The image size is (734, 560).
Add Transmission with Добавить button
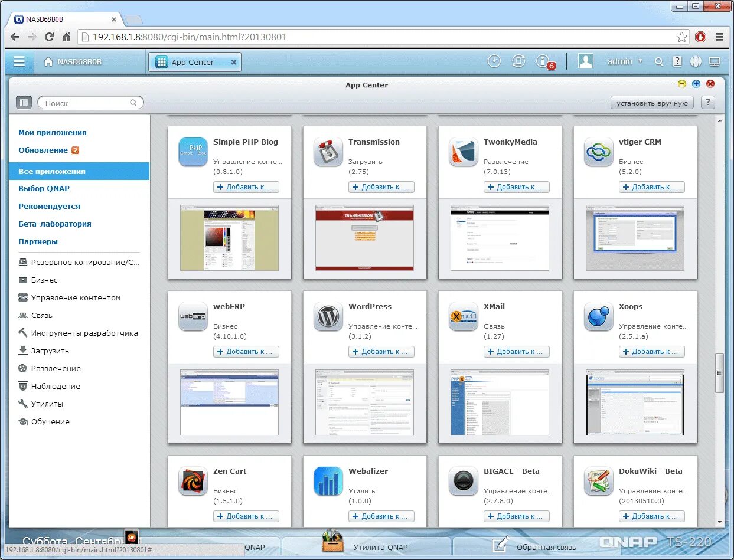coord(381,187)
